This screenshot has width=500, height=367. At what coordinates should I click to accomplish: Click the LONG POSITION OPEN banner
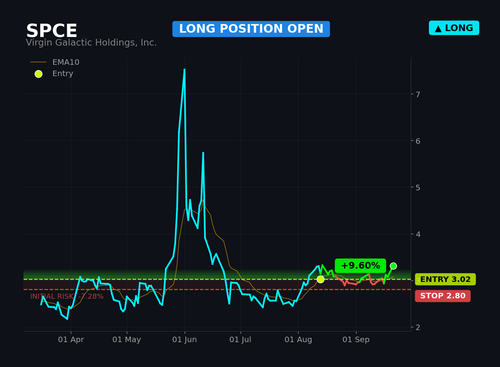pos(251,29)
